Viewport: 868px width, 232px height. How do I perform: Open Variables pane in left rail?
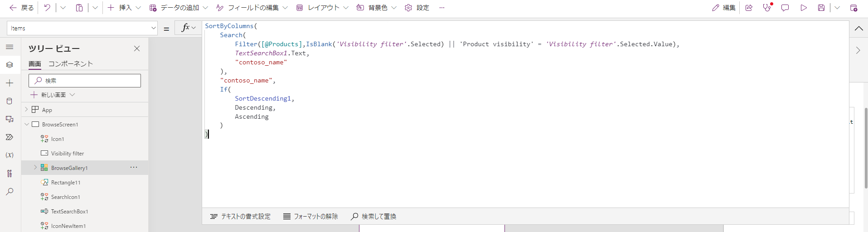pos(10,155)
